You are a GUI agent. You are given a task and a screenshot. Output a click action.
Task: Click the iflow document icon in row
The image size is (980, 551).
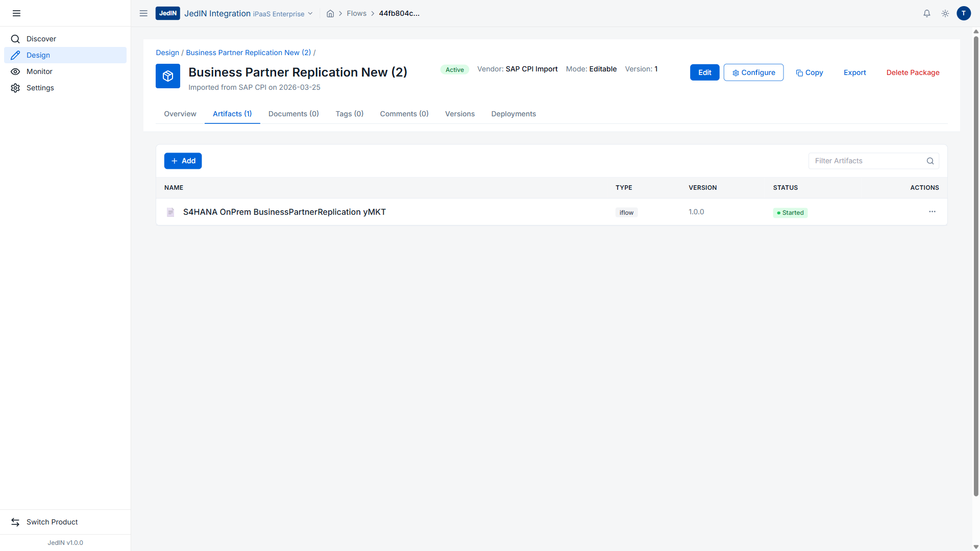[170, 212]
